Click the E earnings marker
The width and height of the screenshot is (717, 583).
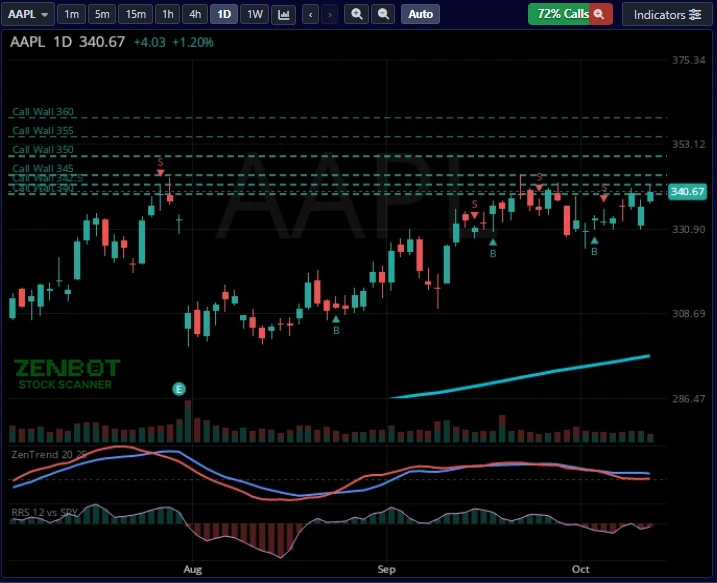(179, 389)
